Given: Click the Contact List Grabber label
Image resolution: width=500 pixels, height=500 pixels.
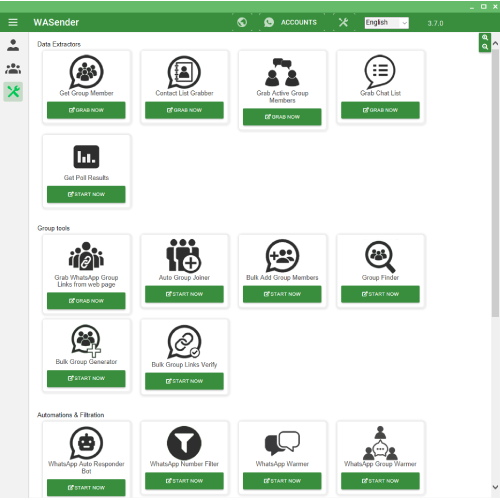Looking at the screenshot, I should 184,93.
